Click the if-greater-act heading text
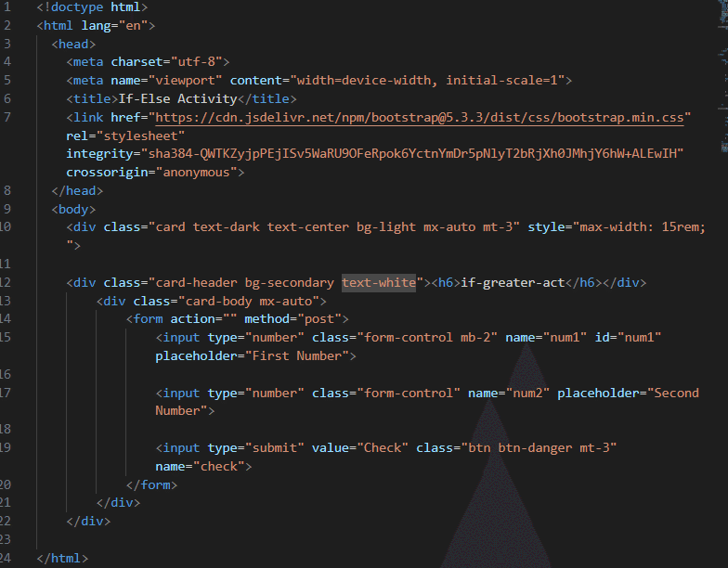 coord(513,282)
